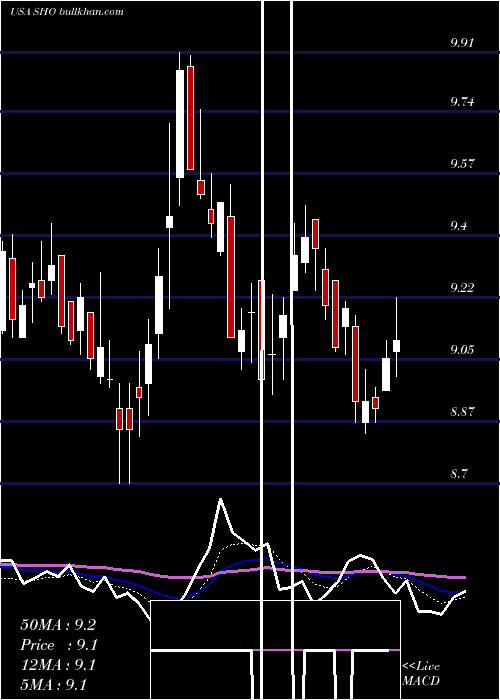The height and width of the screenshot is (700, 500).
Task: Click the 9.05 price axis label
Action: 462,350
